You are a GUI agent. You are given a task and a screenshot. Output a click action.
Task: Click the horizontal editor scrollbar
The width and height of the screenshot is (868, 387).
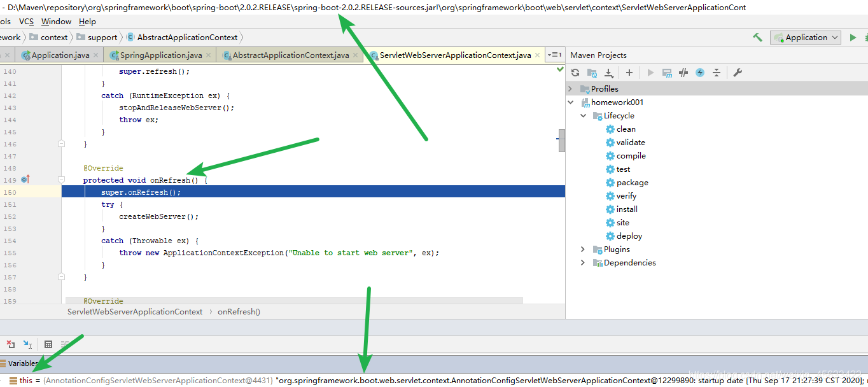(294, 300)
